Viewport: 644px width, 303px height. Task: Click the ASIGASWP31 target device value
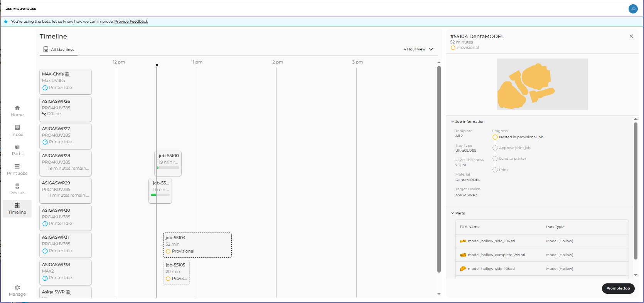pos(467,195)
